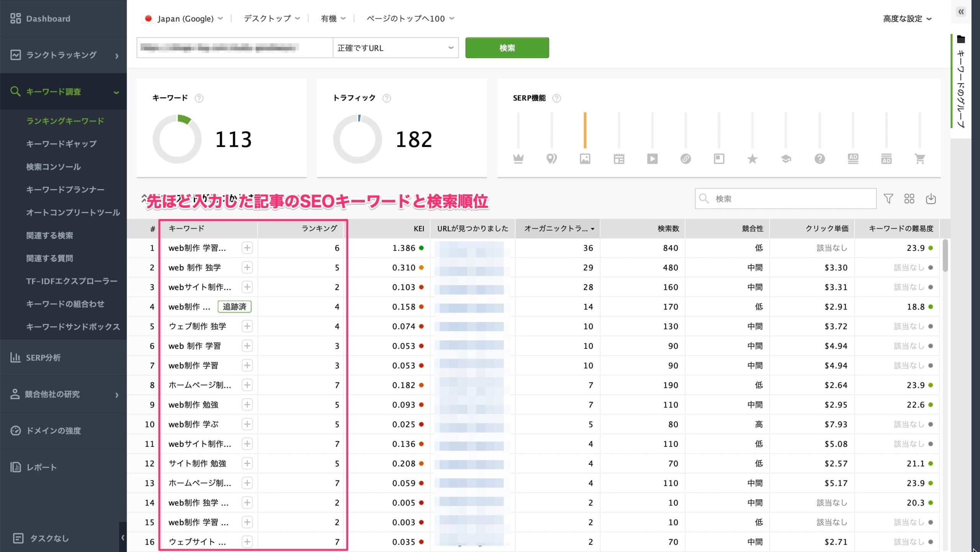Viewport: 980px width, 552px height.
Task: Click the green 検索 button
Action: 507,48
